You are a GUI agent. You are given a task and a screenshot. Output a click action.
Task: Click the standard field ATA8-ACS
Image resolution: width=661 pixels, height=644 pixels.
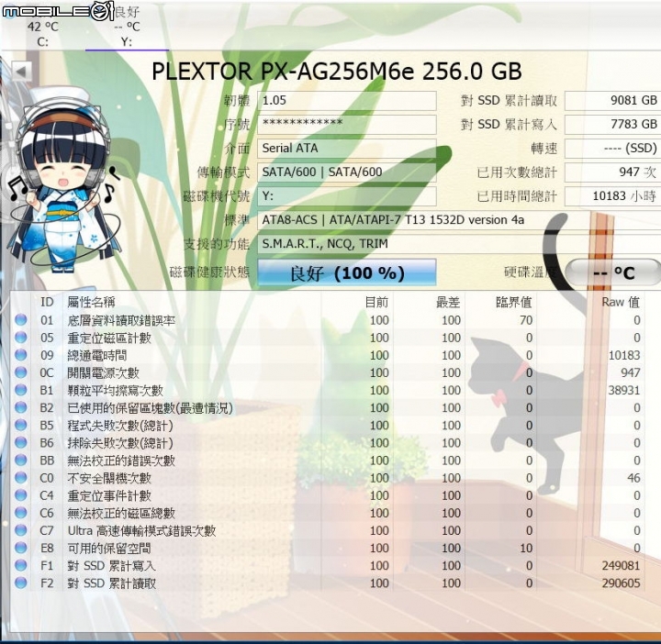tap(459, 220)
